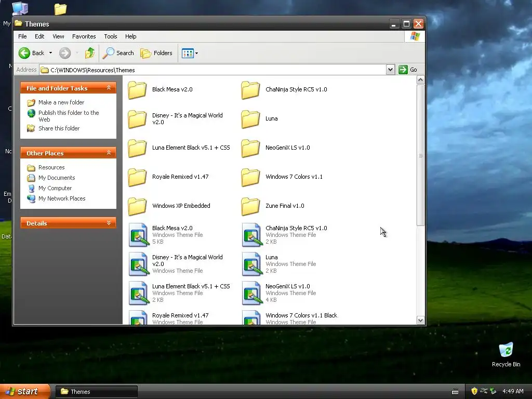532x399 pixels.
Task: Select the Black Mesa v2.0 folder icon
Action: point(137,90)
